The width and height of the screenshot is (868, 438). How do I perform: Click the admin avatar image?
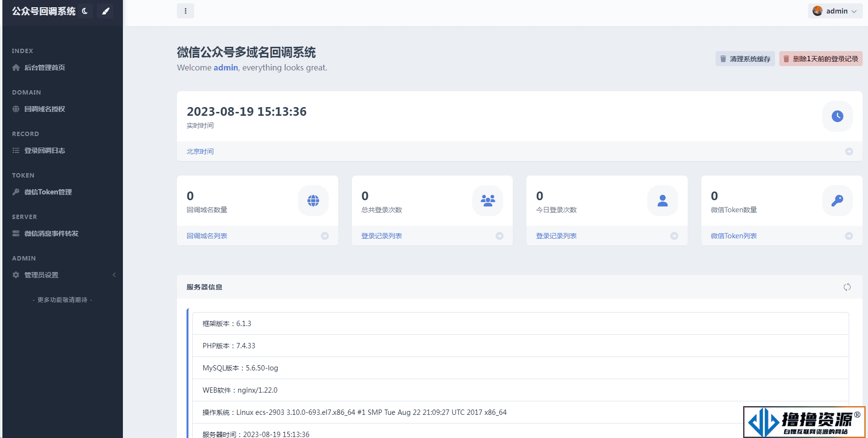(817, 11)
